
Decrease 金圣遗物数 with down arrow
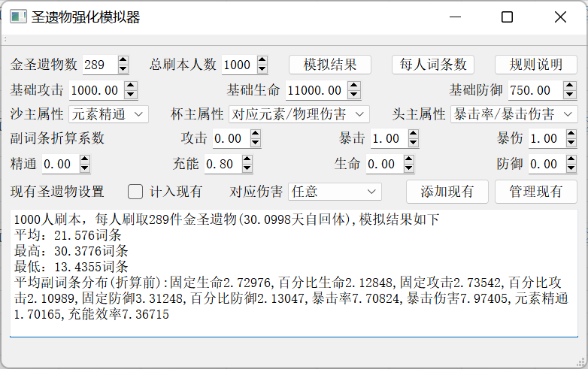tap(123, 69)
